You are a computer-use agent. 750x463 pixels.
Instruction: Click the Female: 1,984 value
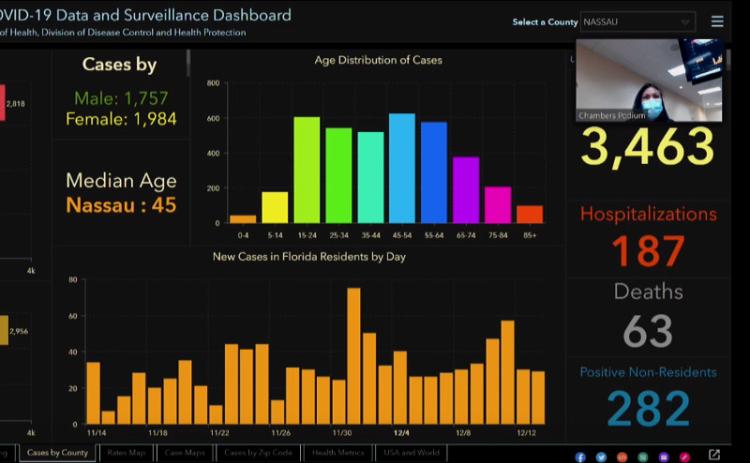click(121, 119)
